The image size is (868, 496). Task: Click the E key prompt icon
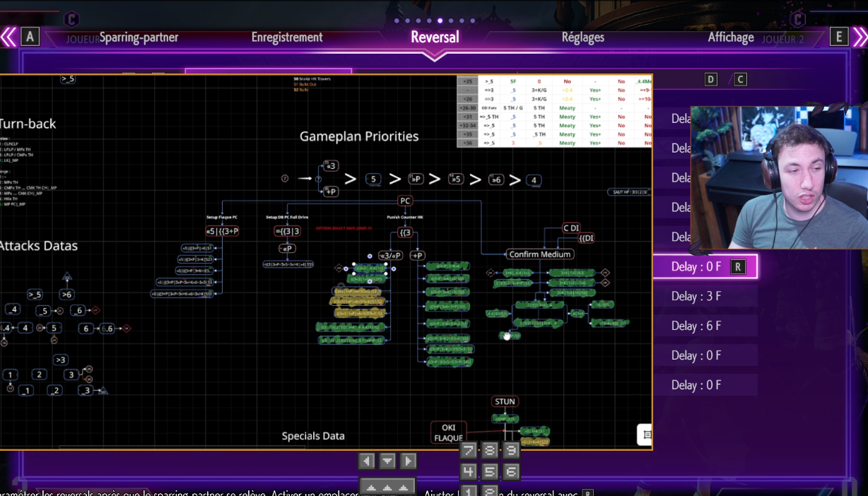(838, 37)
